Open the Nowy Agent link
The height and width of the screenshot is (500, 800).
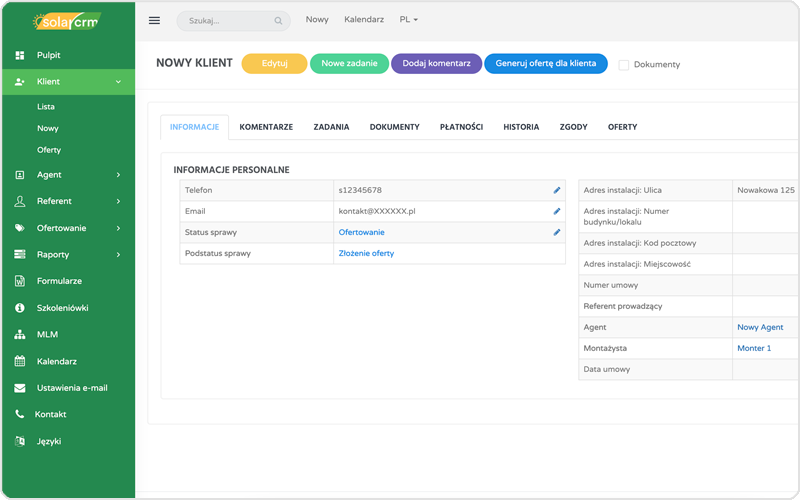(760, 327)
